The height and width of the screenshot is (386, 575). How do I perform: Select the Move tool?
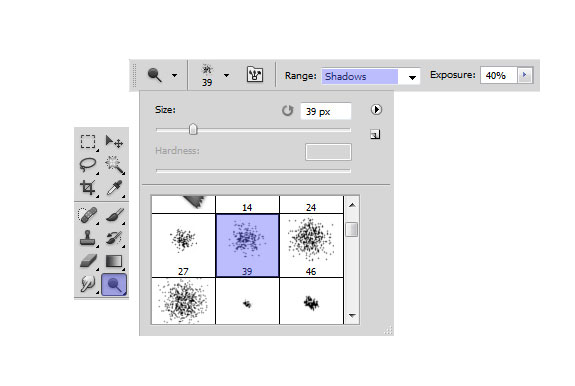[x=114, y=141]
